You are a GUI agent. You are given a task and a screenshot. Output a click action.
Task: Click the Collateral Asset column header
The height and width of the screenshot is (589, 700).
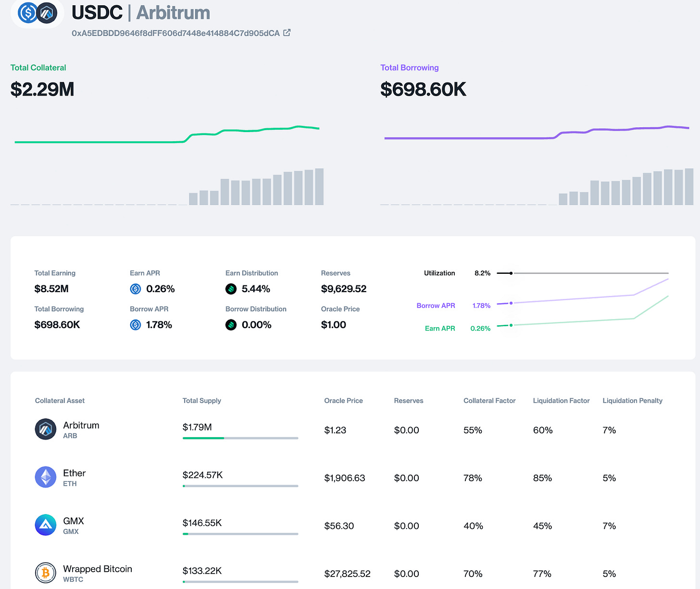tap(60, 401)
